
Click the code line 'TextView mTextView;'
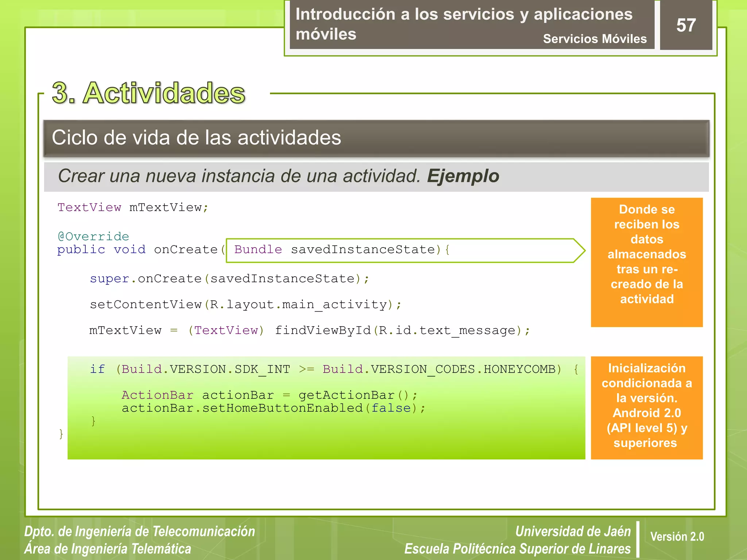(133, 207)
